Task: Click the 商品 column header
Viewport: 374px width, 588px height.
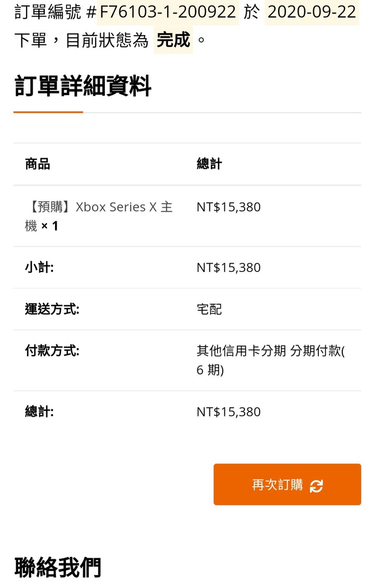Action: [37, 164]
